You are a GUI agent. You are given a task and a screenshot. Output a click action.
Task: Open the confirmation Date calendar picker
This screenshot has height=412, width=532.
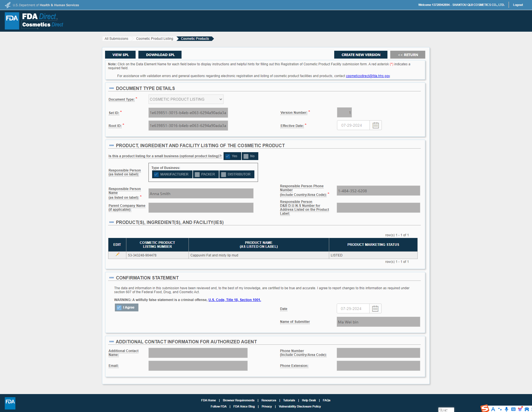pos(375,309)
